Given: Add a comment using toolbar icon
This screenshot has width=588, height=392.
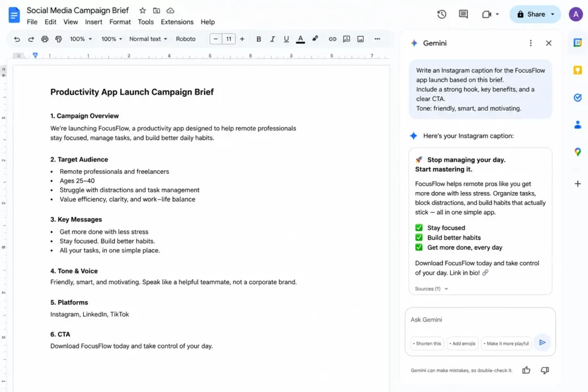Looking at the screenshot, I should click(346, 39).
